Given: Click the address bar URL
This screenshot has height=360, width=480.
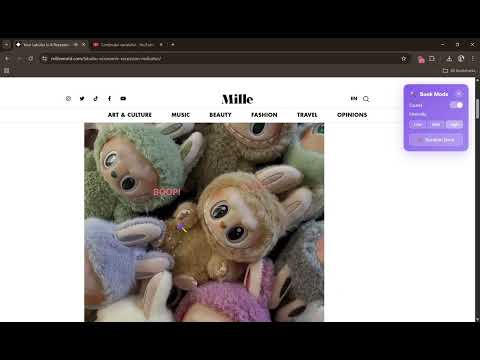Looking at the screenshot, I should [106, 59].
